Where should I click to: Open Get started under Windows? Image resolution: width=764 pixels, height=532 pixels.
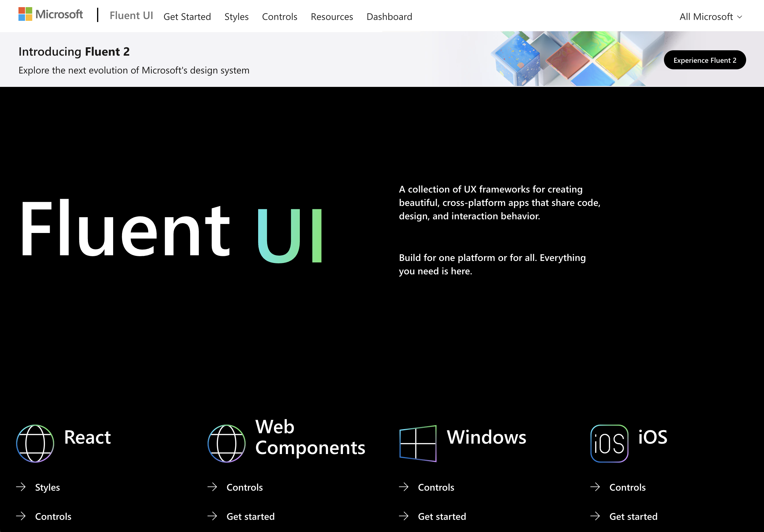click(442, 516)
